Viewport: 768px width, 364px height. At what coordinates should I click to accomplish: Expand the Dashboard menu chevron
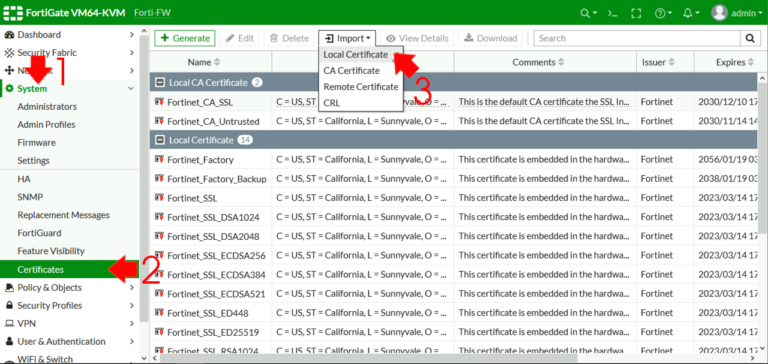pyautogui.click(x=131, y=35)
